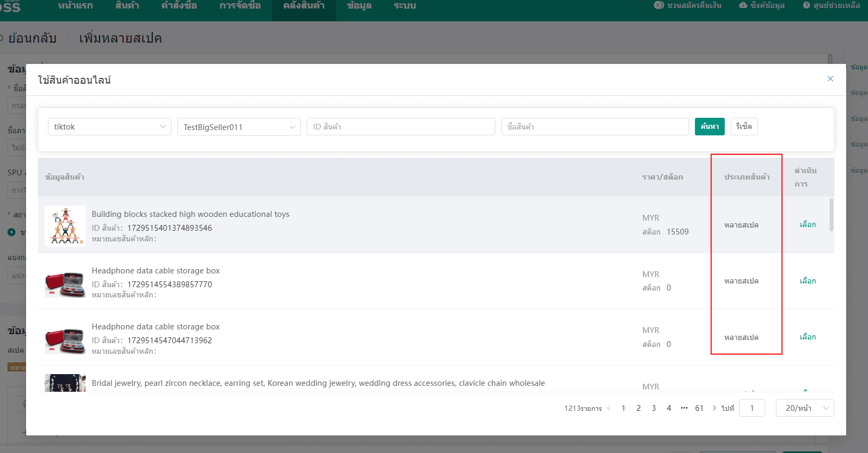Open thumbnail for product 1729514547044713962
The height and width of the screenshot is (453, 868).
(65, 340)
